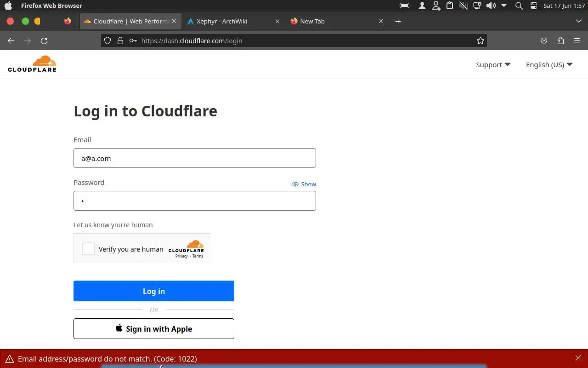Image resolution: width=588 pixels, height=368 pixels.
Task: Close the New Tab tab
Action: (380, 21)
